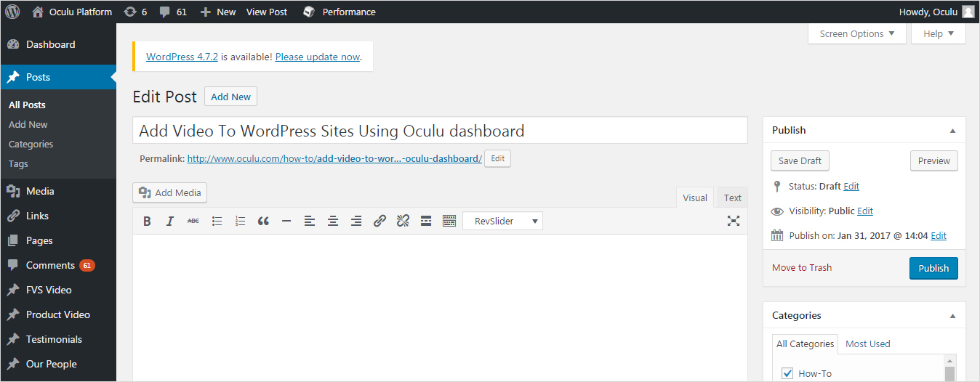Select the All Categories tab
This screenshot has width=980, height=382.
tap(806, 344)
